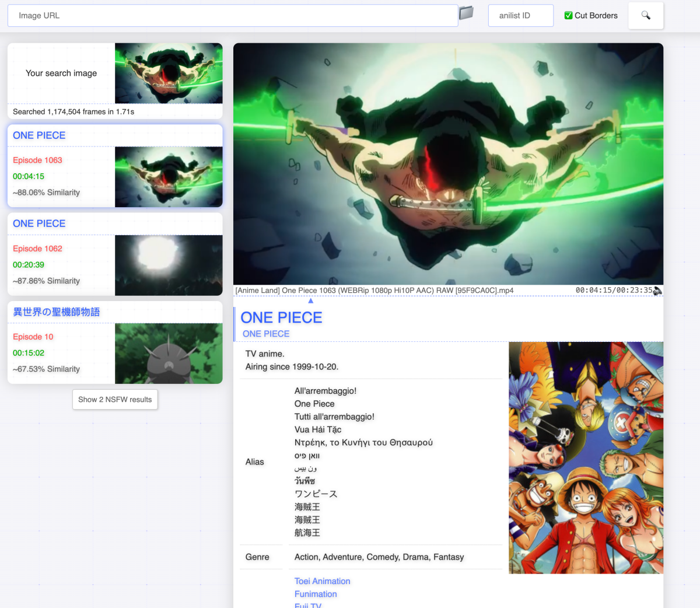Screen dimensions: 700x608
Task: Select the ONE PIECE Episode 1062 result
Action: (x=115, y=254)
